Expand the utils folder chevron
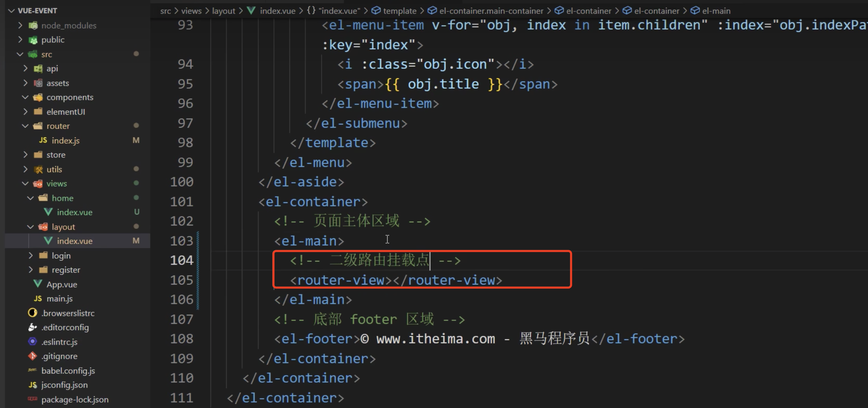 click(25, 169)
